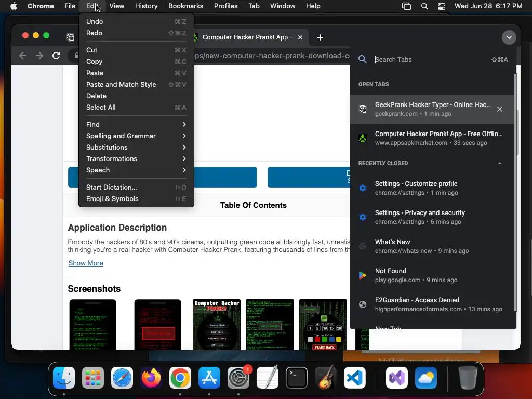Viewport: 532px width, 399px height.
Task: Open System Preferences in the Dock
Action: (x=238, y=378)
